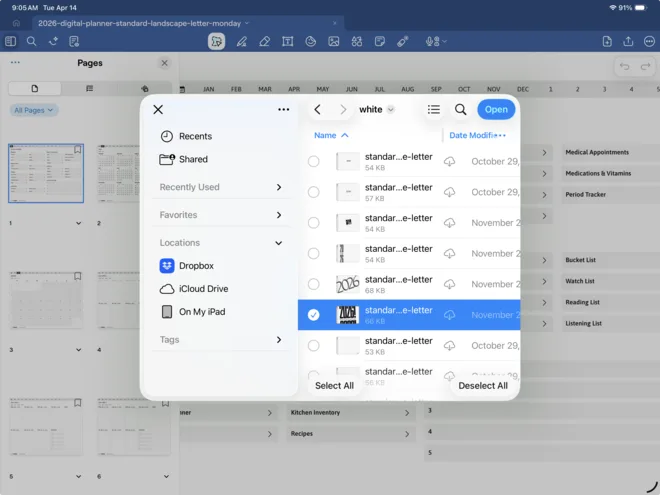The width and height of the screenshot is (660, 495).
Task: Switch to outline list tab
Action: click(89, 88)
